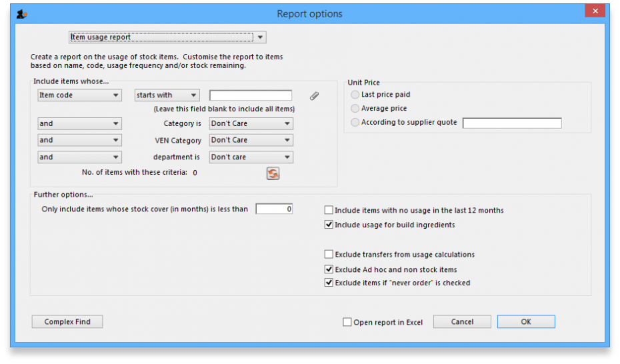Choose Average price unit price option
The width and height of the screenshot is (620, 364).
[355, 108]
